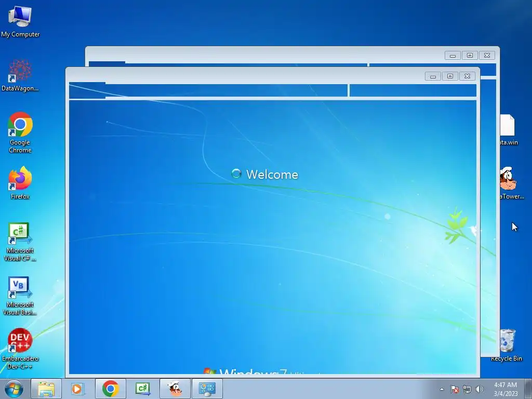Maximize the front Welcome window
The width and height of the screenshot is (532, 399).
[x=450, y=76]
